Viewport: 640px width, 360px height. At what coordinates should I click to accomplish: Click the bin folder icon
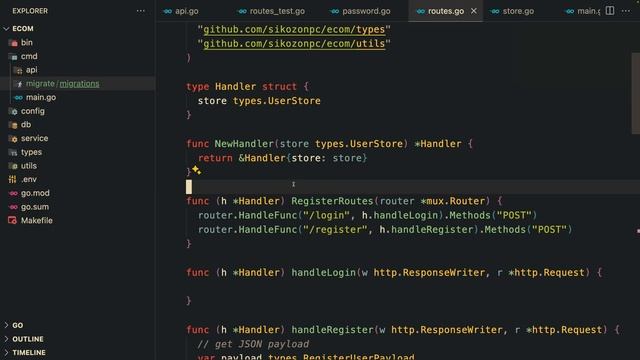click(13, 42)
